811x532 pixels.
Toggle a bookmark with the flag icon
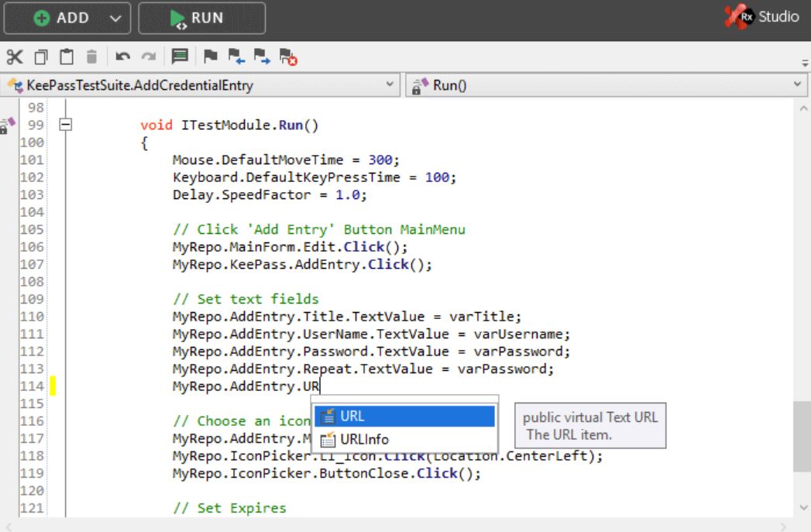pyautogui.click(x=210, y=57)
